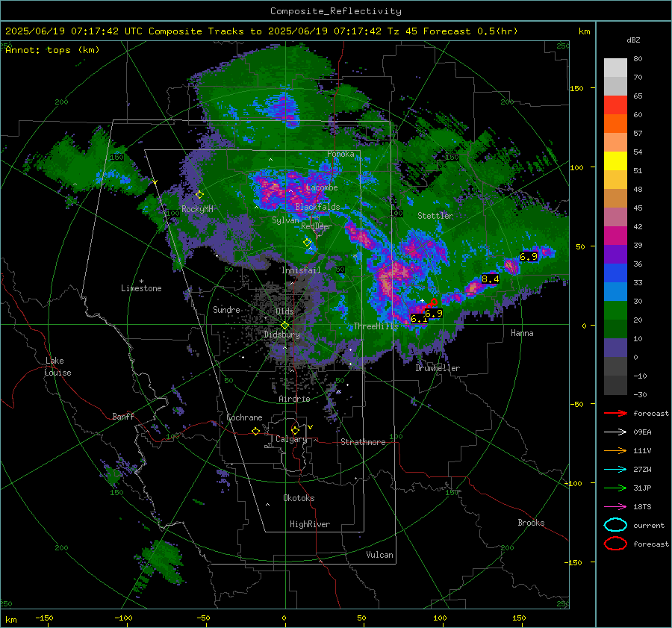Click the RockyMH label
The height and width of the screenshot is (628, 672).
coord(197,209)
